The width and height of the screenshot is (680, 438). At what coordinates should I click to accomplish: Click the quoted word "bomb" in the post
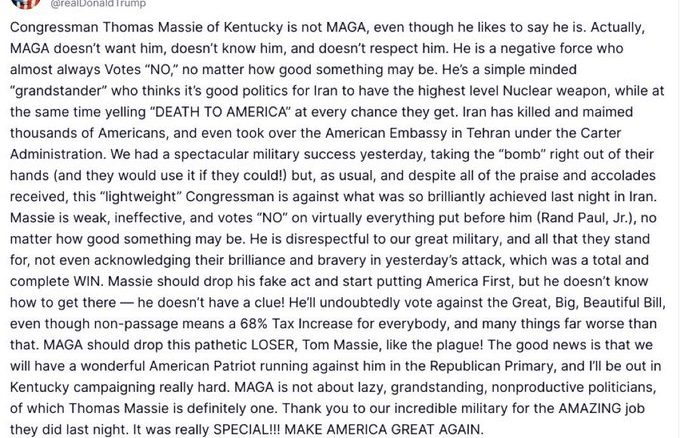pos(523,154)
